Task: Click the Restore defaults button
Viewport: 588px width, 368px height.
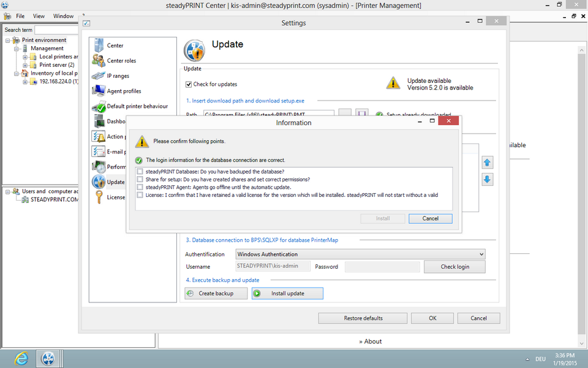Action: pos(363,318)
